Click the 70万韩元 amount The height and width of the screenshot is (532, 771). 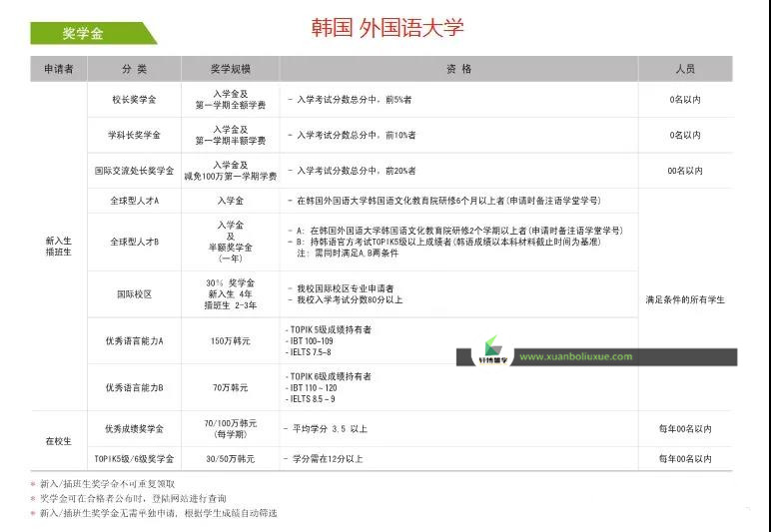click(231, 387)
